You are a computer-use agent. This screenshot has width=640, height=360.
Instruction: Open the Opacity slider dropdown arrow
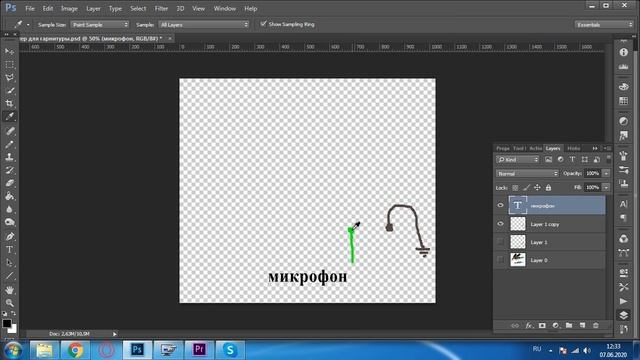coord(607,173)
